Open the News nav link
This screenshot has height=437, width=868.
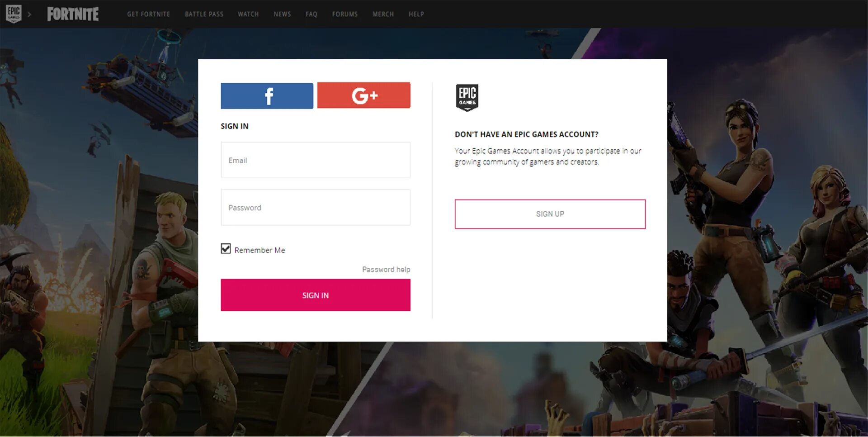(x=282, y=14)
